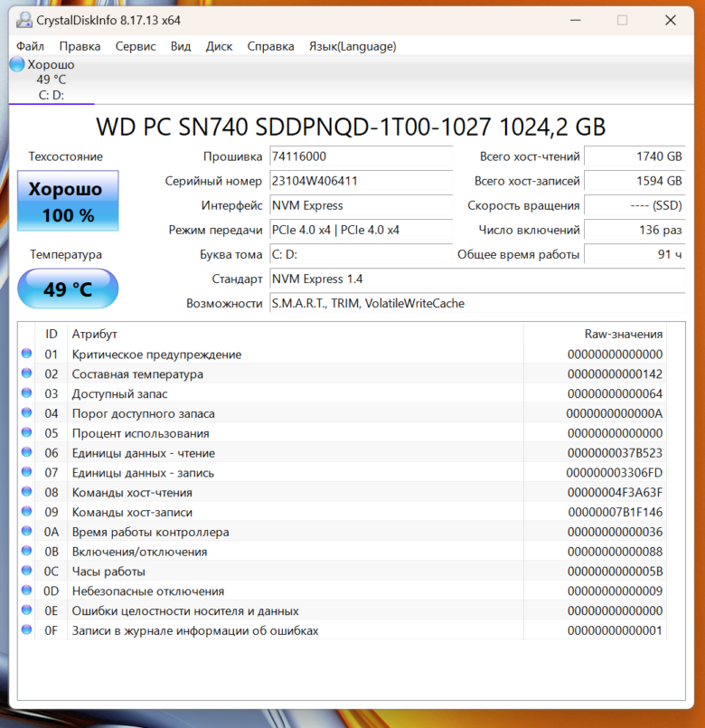
Task: Click the status orb of attribute 01
Action: tap(26, 354)
